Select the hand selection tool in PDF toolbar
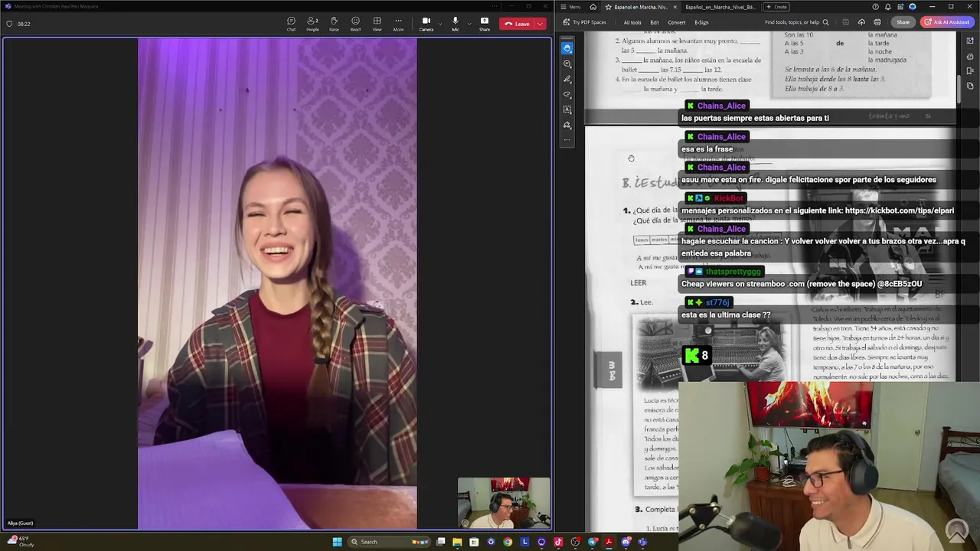 tap(567, 48)
